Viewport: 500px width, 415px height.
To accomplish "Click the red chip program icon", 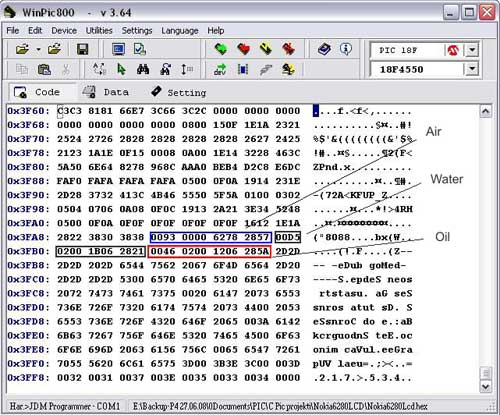I will tap(243, 49).
